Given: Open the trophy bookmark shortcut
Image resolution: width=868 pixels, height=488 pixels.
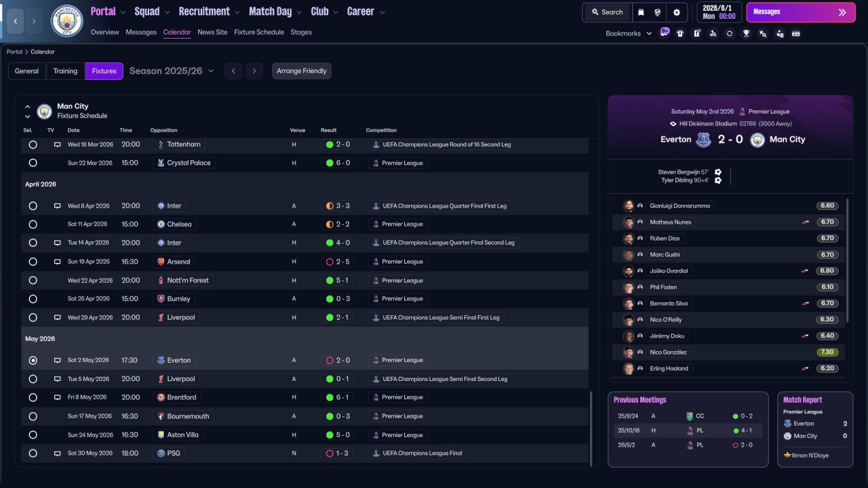Looking at the screenshot, I should [746, 33].
